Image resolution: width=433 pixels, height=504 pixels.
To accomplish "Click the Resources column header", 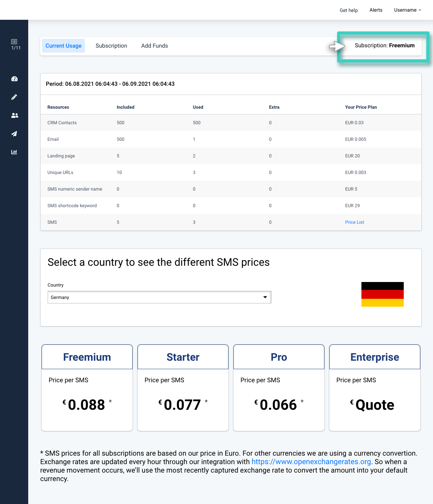I will 58,107.
